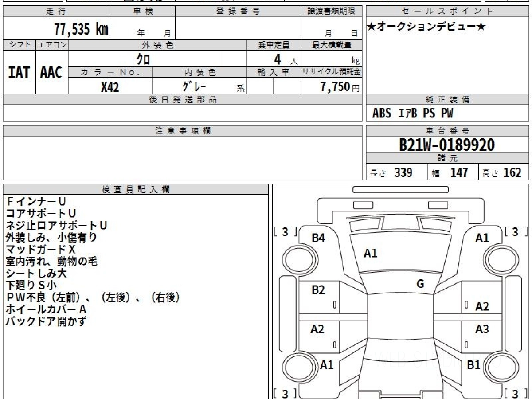
Task: Select the ABS エアB PS PW equipment line
Action: (x=413, y=113)
